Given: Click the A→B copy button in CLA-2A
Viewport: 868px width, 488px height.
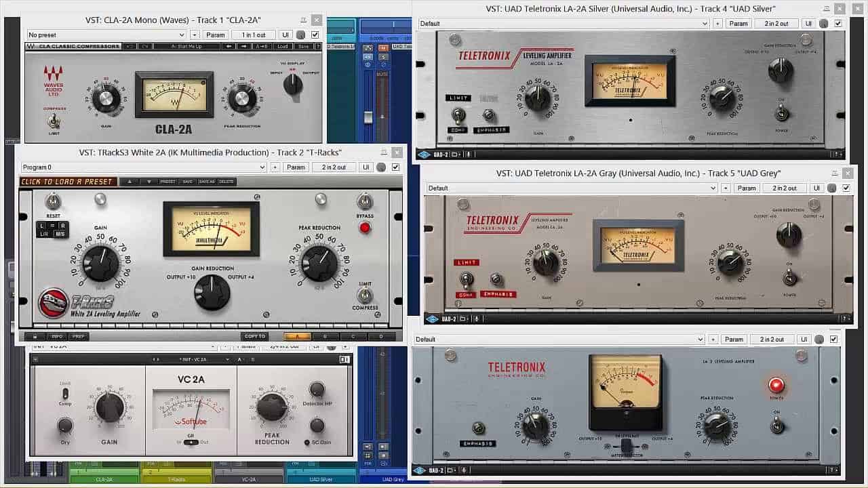Looking at the screenshot, I should pyautogui.click(x=262, y=46).
